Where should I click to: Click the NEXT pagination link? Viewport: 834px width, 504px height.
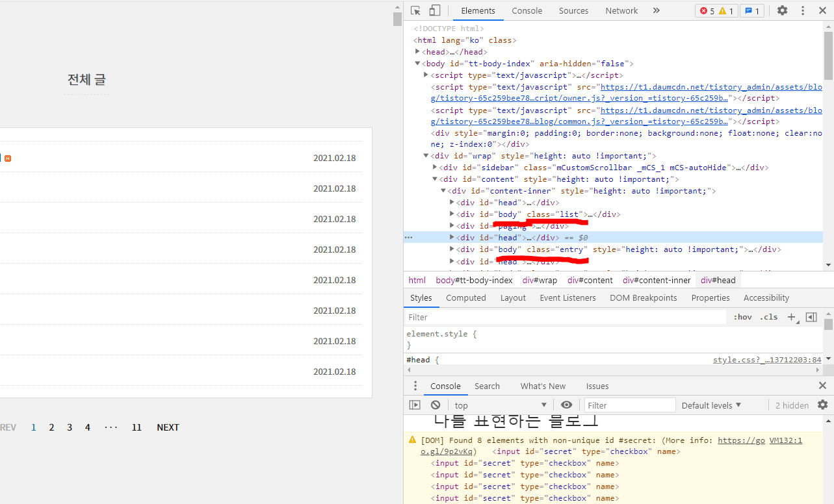(168, 427)
